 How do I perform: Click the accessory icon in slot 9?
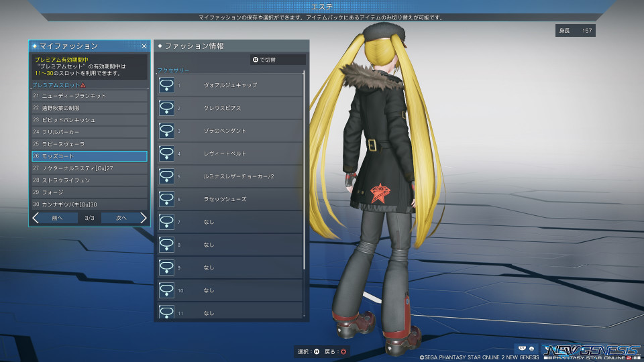[x=166, y=267]
